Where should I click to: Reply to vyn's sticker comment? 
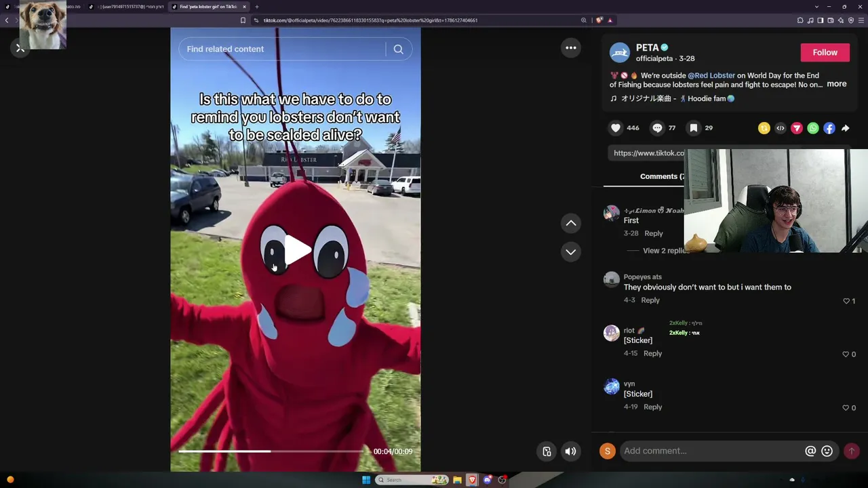(x=652, y=407)
